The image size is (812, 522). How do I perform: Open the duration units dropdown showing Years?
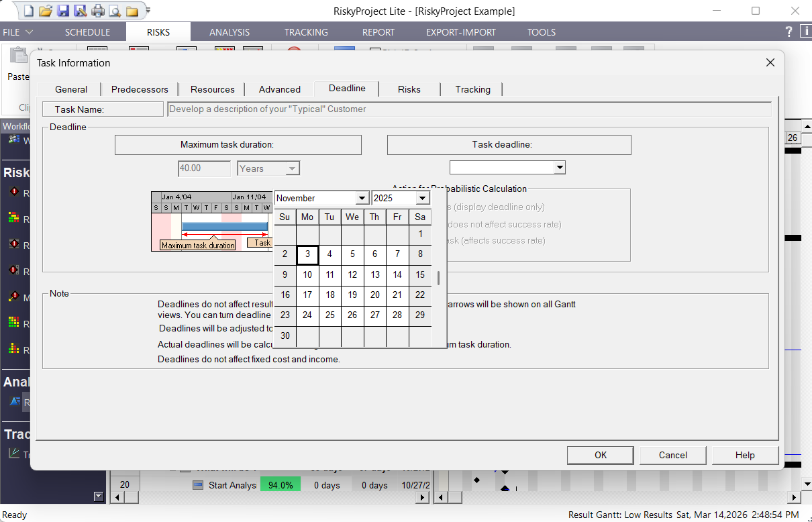293,168
